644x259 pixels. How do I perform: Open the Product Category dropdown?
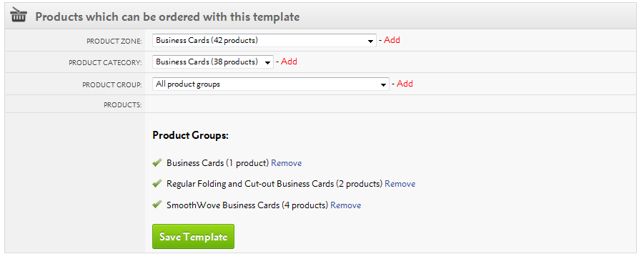pyautogui.click(x=213, y=62)
